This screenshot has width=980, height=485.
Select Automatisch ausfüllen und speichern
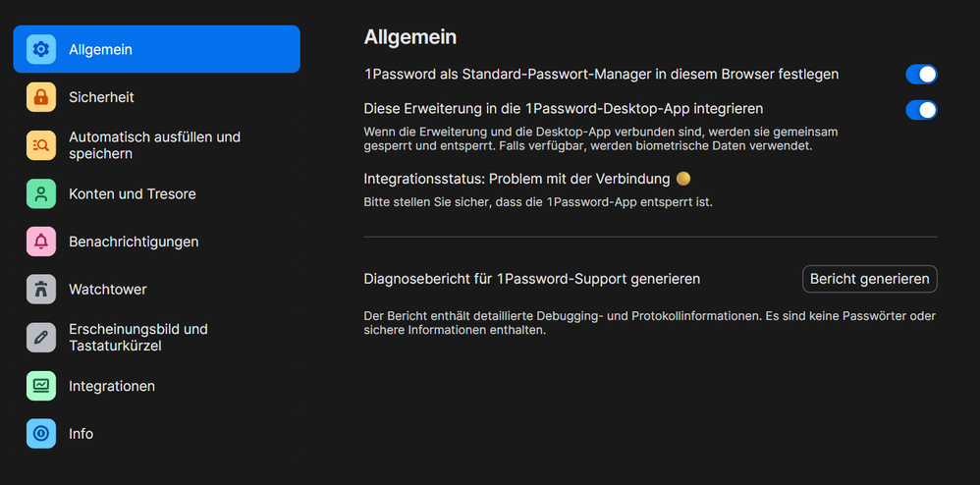(154, 145)
